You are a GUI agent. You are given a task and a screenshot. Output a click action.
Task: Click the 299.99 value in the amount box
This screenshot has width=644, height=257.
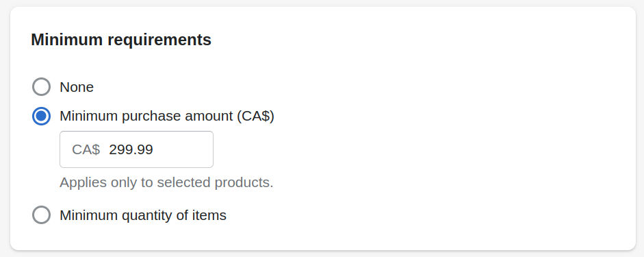coord(131,149)
